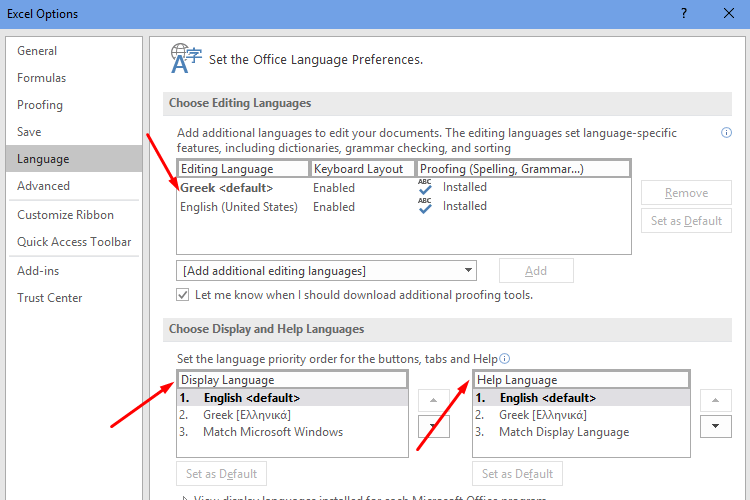Open the Add additional editing languages dropdown
This screenshot has width=750, height=500.
326,271
